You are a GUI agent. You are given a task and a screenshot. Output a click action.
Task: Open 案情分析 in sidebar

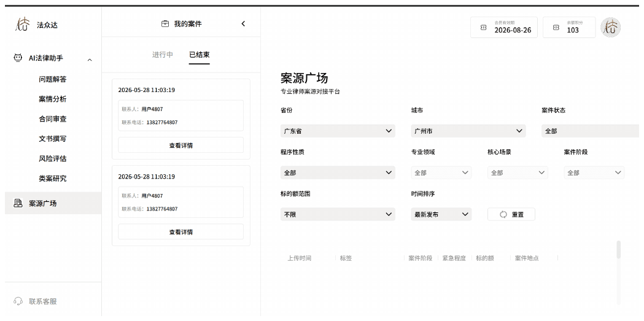53,99
